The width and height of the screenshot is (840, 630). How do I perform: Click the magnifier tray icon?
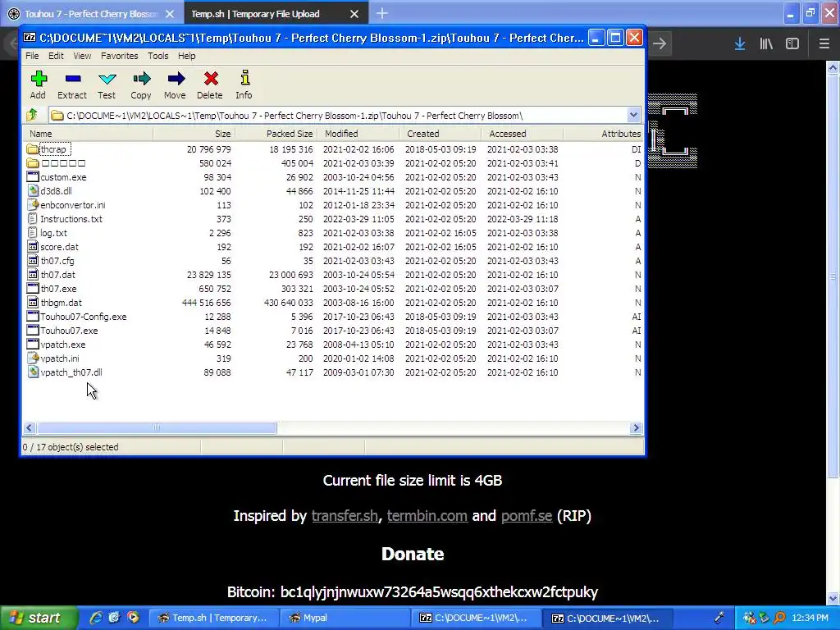(779, 618)
